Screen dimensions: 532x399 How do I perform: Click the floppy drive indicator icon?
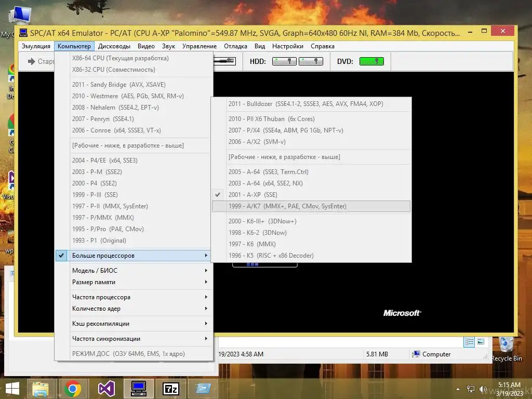click(x=224, y=61)
